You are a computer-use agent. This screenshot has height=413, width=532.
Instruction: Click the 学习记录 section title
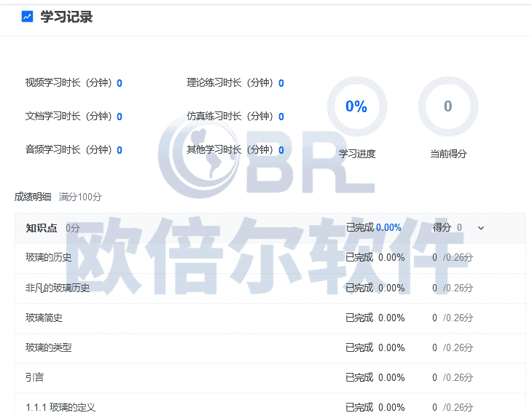66,17
